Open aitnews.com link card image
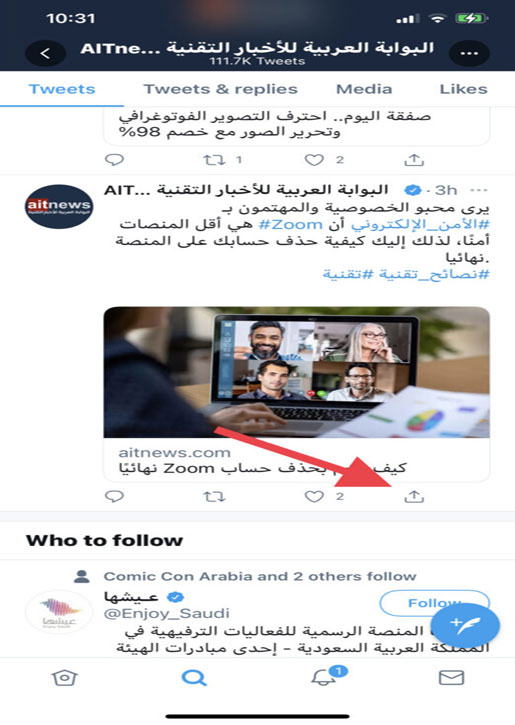The height and width of the screenshot is (725, 515). tap(296, 372)
